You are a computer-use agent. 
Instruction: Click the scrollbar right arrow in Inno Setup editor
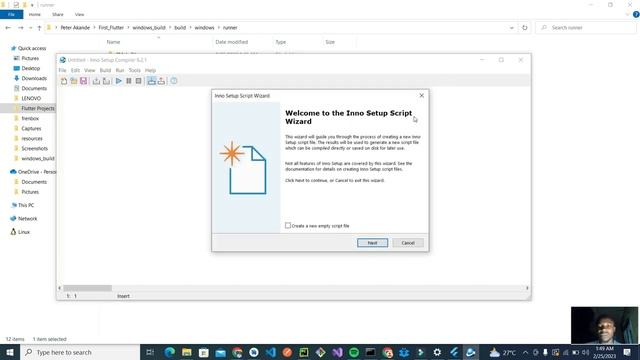pyautogui.click(x=527, y=288)
